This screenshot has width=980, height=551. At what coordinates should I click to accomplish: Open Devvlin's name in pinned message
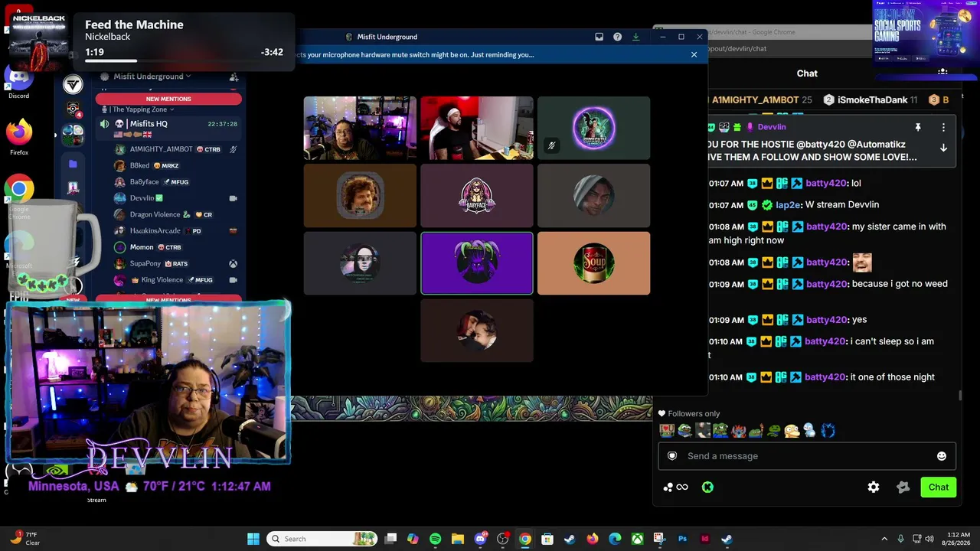772,127
